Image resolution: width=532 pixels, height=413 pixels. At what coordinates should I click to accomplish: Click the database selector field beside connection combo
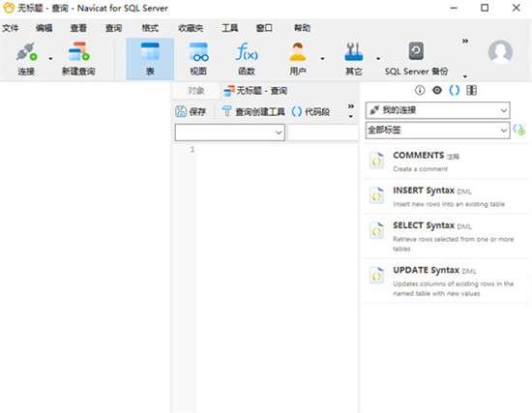pyautogui.click(x=323, y=133)
